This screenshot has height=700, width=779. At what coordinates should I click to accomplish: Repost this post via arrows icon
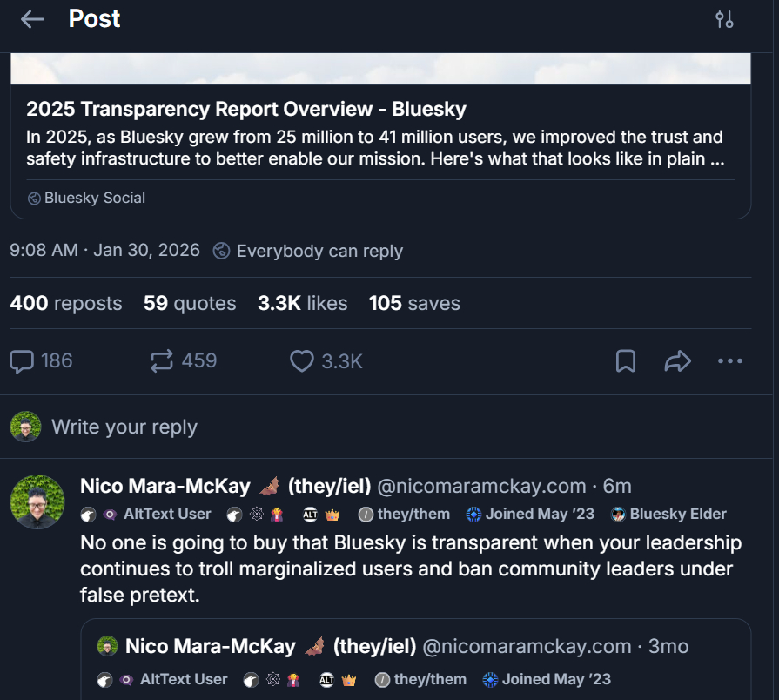pyautogui.click(x=162, y=360)
